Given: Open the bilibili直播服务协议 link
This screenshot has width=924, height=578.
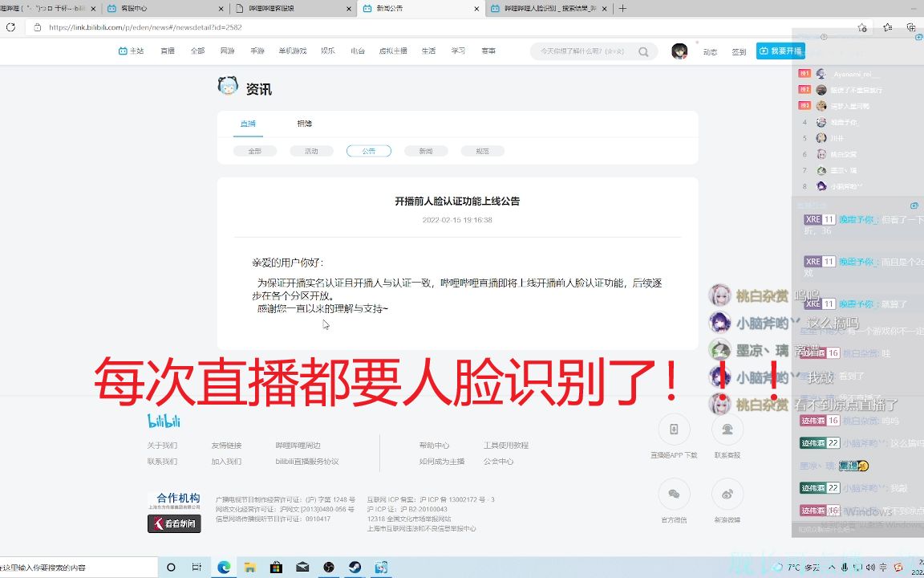Looking at the screenshot, I should point(305,461).
